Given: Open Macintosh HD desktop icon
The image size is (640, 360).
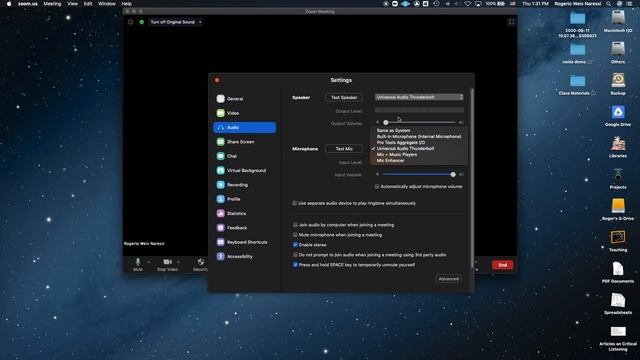Looking at the screenshot, I should [x=618, y=22].
